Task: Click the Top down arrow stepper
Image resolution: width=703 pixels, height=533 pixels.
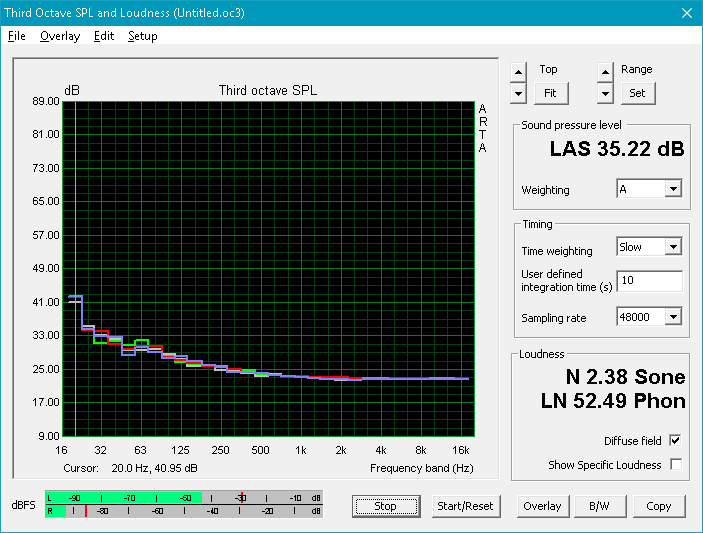Action: point(518,94)
